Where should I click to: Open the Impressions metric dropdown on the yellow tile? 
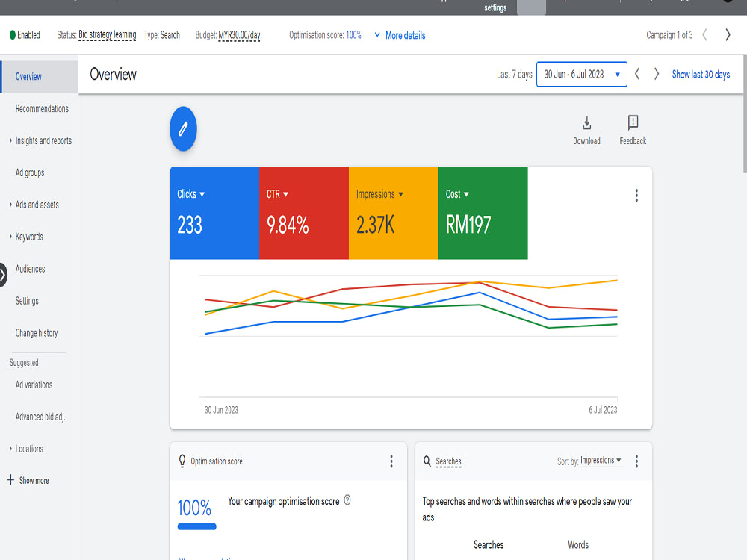click(379, 194)
